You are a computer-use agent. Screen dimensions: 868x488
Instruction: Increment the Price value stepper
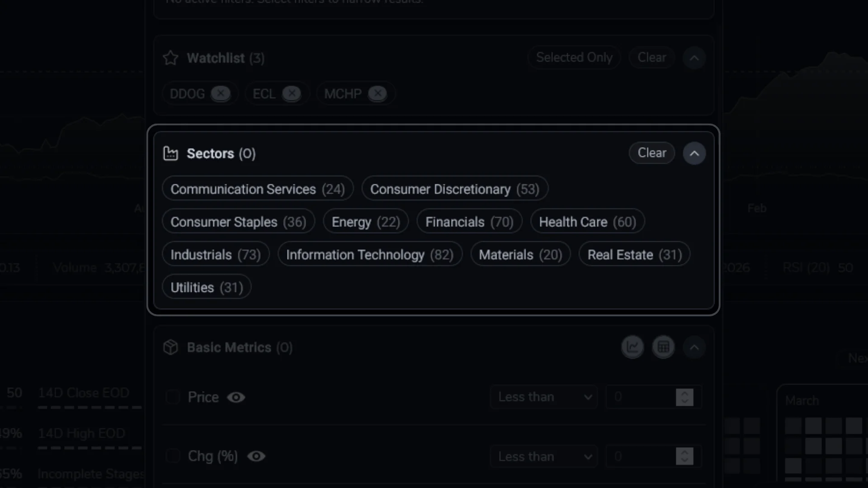(x=684, y=393)
